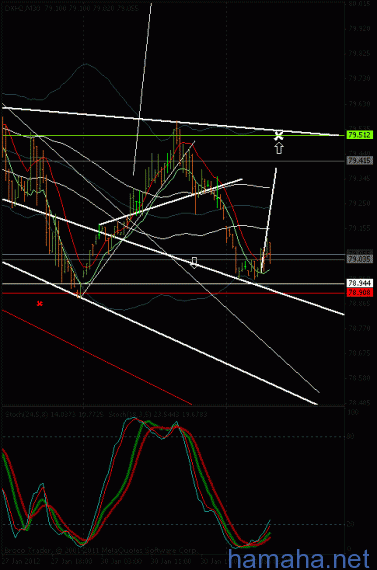Viewport: 377px width, 570px height.
Task: Click the 20 level in the stochastic scale
Action: 350,524
